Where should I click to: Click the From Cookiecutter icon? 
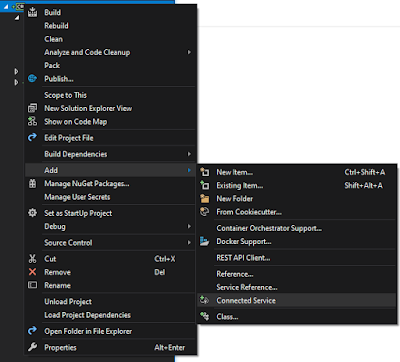coord(204,211)
